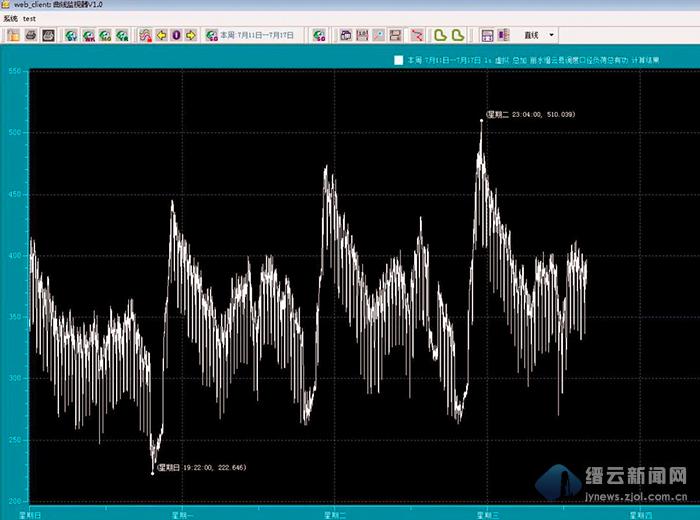Image resolution: width=700 pixels, height=520 pixels.
Task: Select the globe WK week-view icon
Action: (x=88, y=35)
